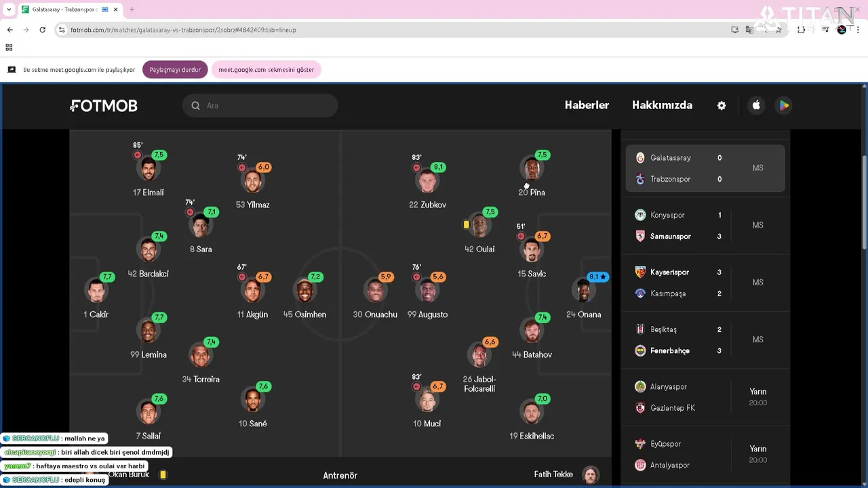Open the tab search dropdown arrow
The width and height of the screenshot is (868, 488).
(x=9, y=9)
